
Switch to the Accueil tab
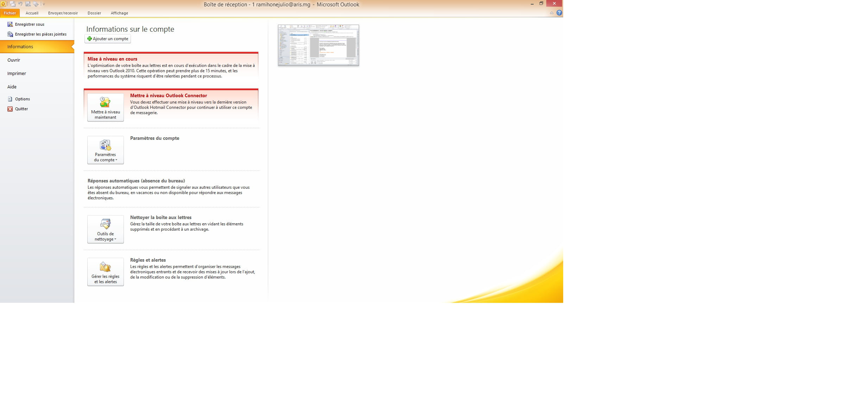(32, 13)
